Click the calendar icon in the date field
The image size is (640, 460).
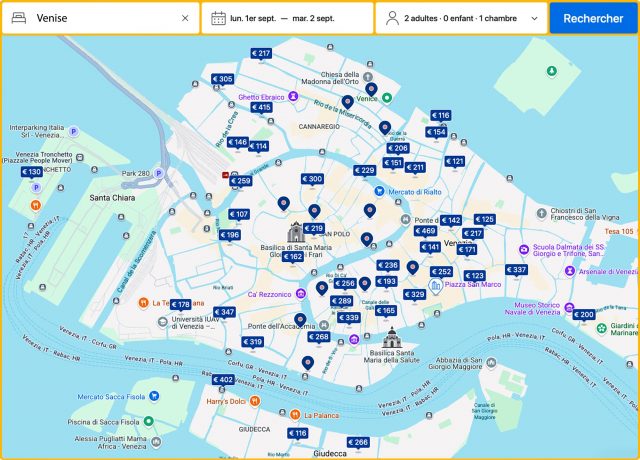pyautogui.click(x=218, y=18)
